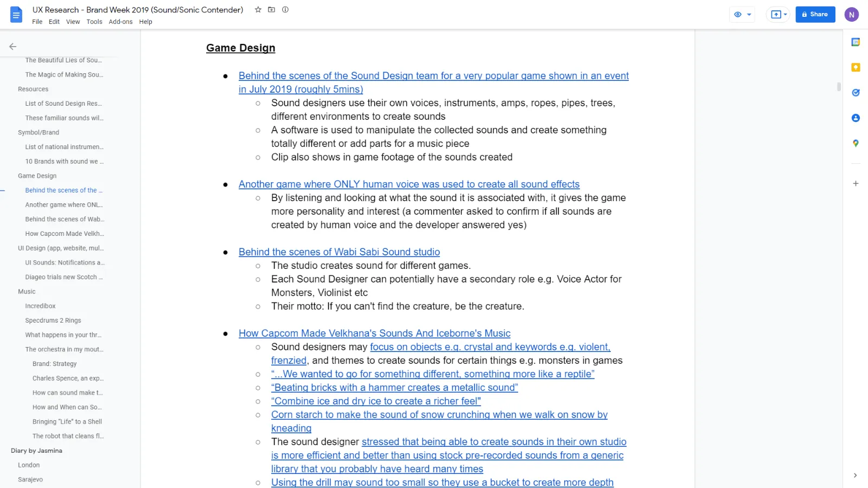Viewport: 868px width, 488px height.
Task: Jump to Resources outline heading
Action: [33, 89]
